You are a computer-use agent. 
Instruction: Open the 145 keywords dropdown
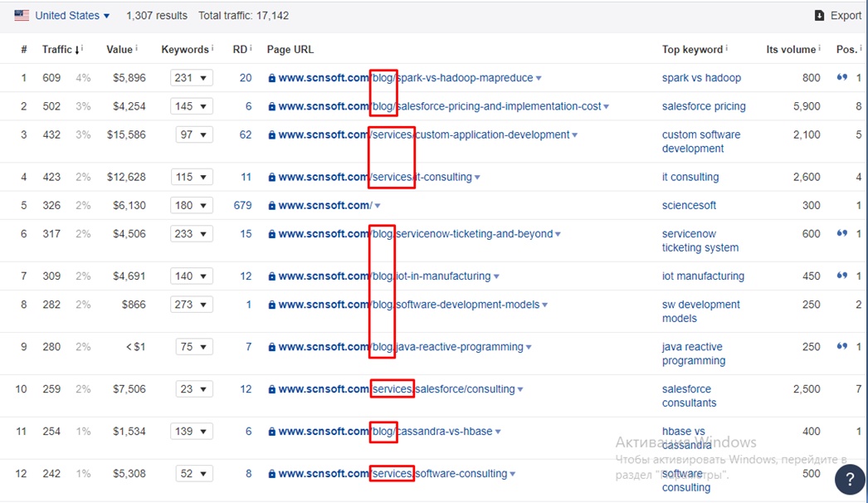point(192,106)
